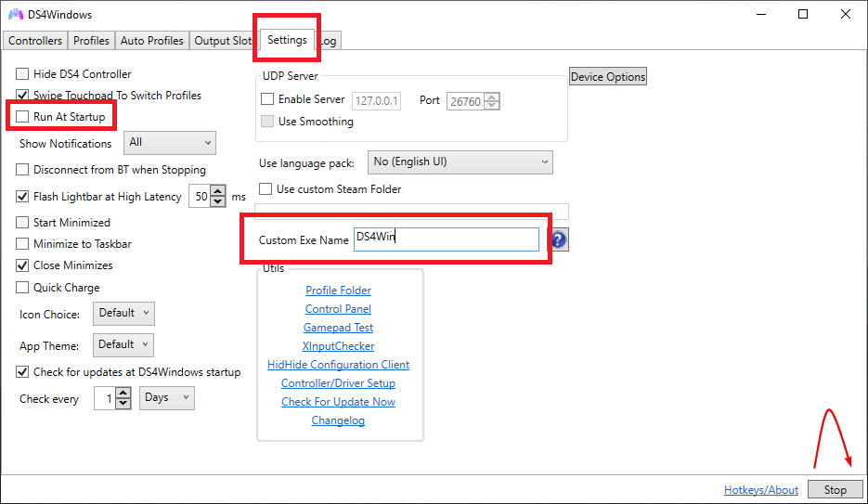The width and height of the screenshot is (868, 504).
Task: Open the Auto Profiles tab
Action: [151, 41]
